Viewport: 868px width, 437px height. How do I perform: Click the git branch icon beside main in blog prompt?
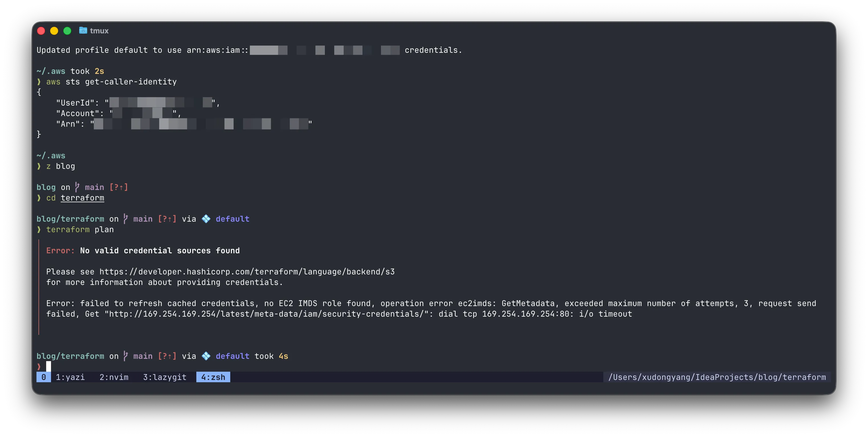(x=77, y=187)
